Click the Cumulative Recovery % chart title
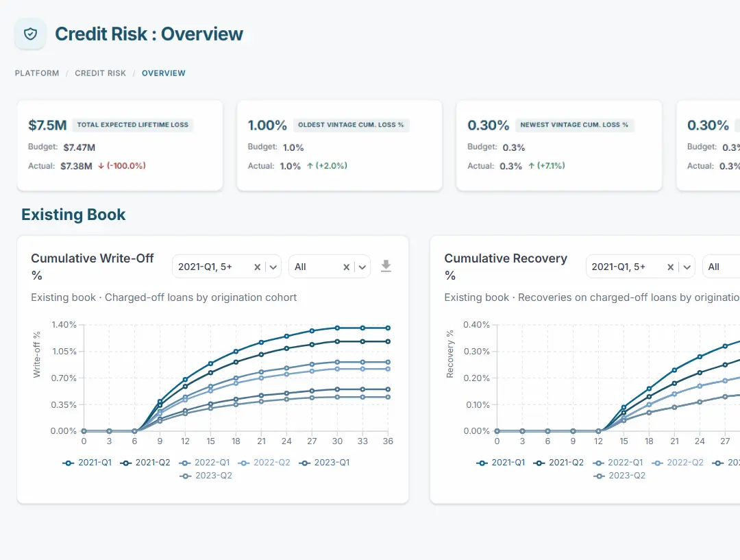Image resolution: width=740 pixels, height=560 pixels. click(506, 267)
